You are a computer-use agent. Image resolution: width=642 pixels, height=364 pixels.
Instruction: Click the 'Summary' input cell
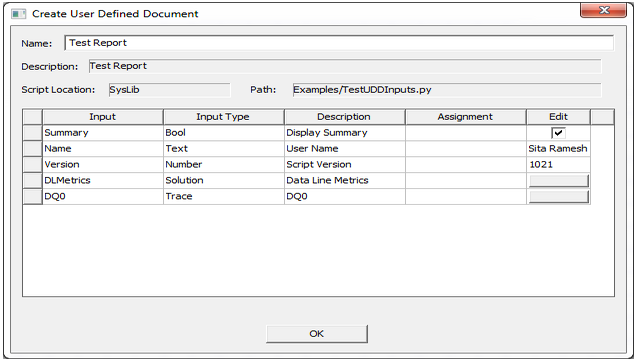(x=103, y=133)
